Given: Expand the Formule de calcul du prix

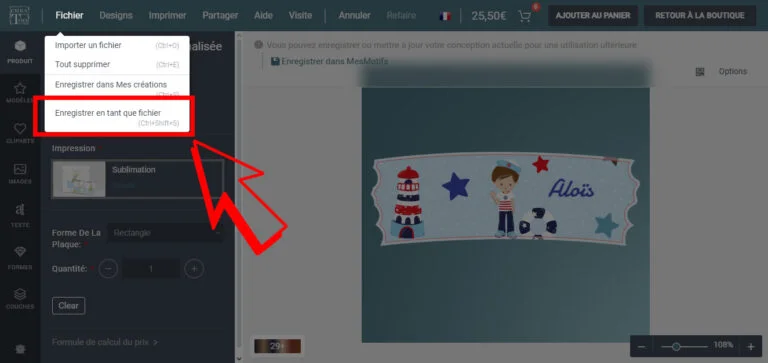Looking at the screenshot, I should pos(105,342).
